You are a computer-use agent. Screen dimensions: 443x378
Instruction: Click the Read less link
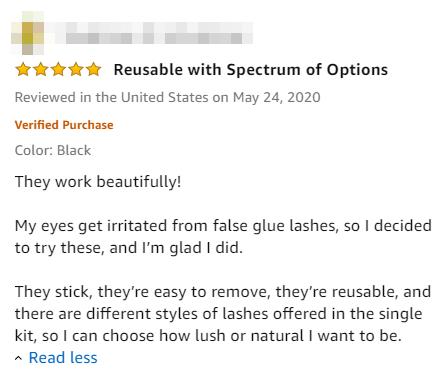[x=63, y=358]
